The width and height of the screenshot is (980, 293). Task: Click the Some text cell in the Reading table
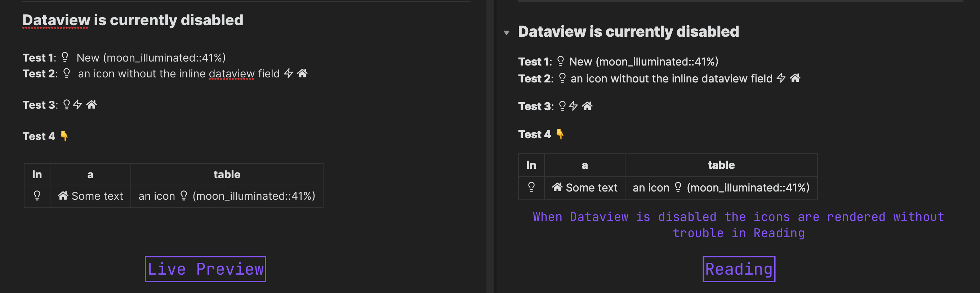(x=591, y=187)
